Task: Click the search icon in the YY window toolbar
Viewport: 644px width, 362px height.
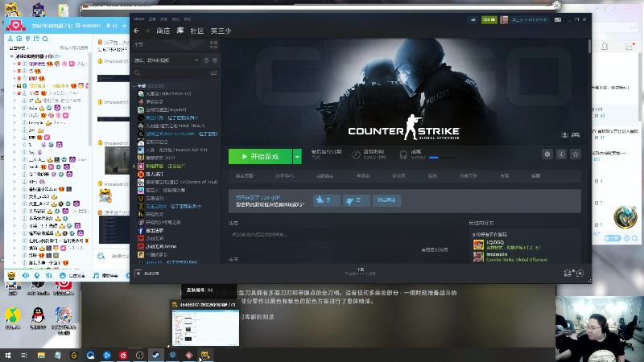Action: (46, 39)
